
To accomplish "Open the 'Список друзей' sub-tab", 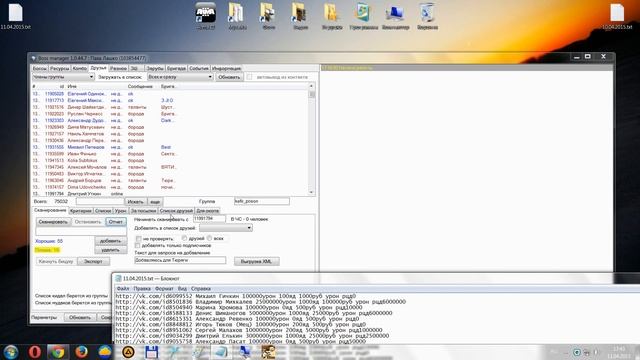I will tap(176, 211).
